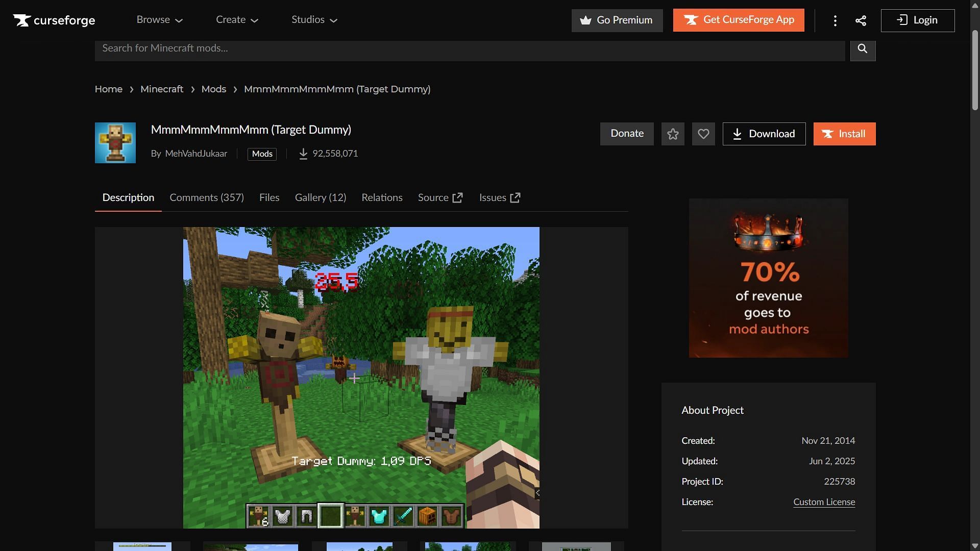This screenshot has height=551, width=980.
Task: Click the page vertical scrollbar thumb
Action: [x=974, y=70]
